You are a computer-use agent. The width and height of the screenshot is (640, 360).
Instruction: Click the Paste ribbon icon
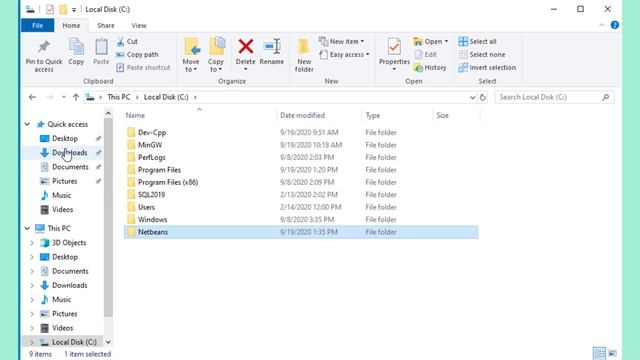(101, 51)
